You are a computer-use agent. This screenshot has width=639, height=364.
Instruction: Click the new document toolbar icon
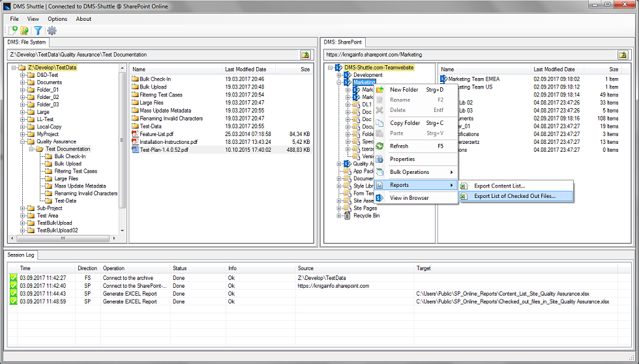click(x=13, y=30)
